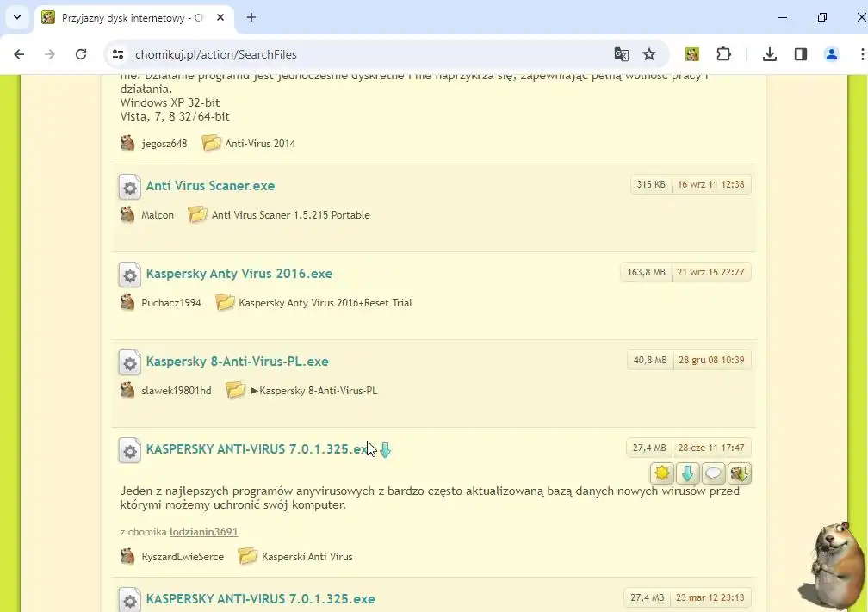Viewport: 868px width, 612px height.
Task: Open the Anti-Virus 2014 folder
Action: (x=260, y=143)
